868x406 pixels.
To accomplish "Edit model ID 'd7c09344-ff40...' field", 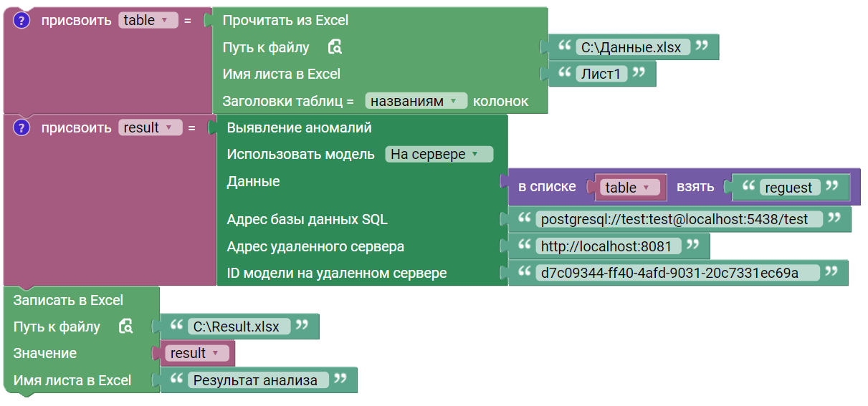I will [678, 273].
